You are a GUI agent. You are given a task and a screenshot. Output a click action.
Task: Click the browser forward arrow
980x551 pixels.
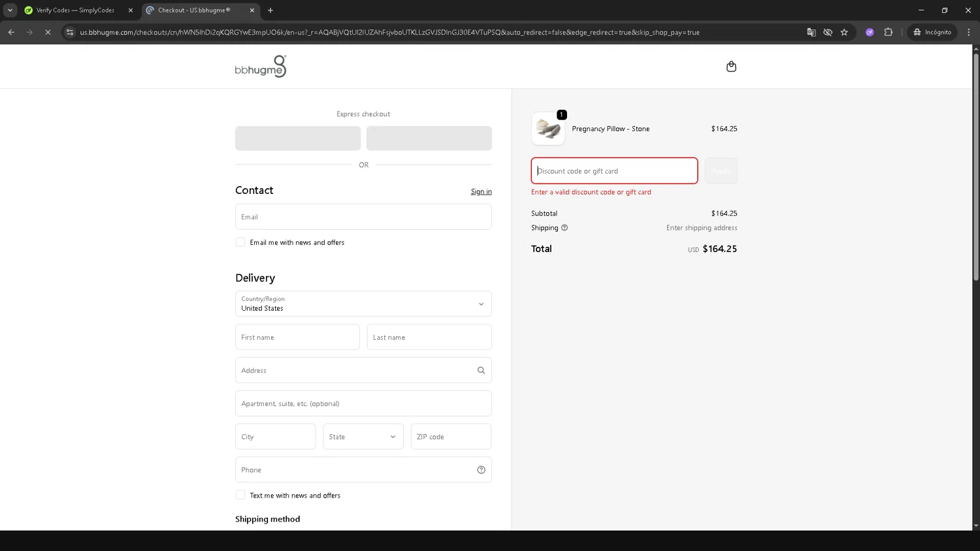pyautogui.click(x=29, y=32)
